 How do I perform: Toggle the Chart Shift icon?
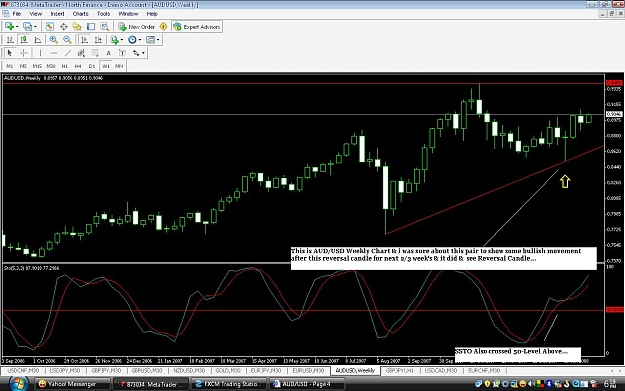[98, 39]
